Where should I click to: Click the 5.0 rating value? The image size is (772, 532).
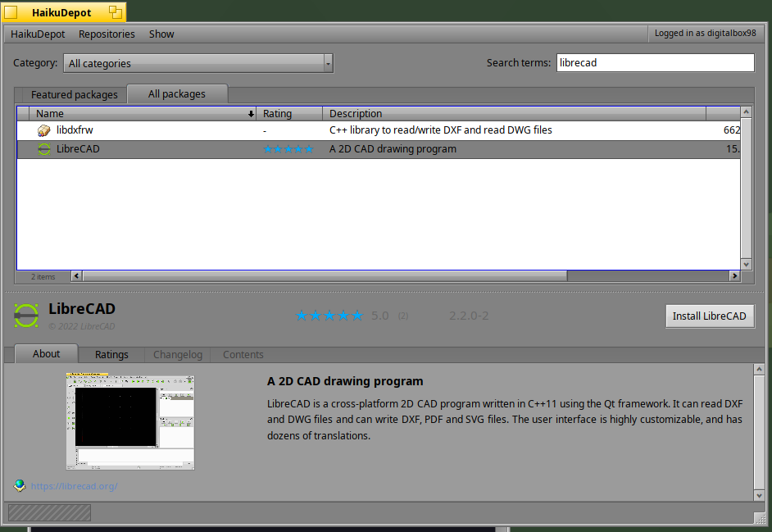click(380, 316)
